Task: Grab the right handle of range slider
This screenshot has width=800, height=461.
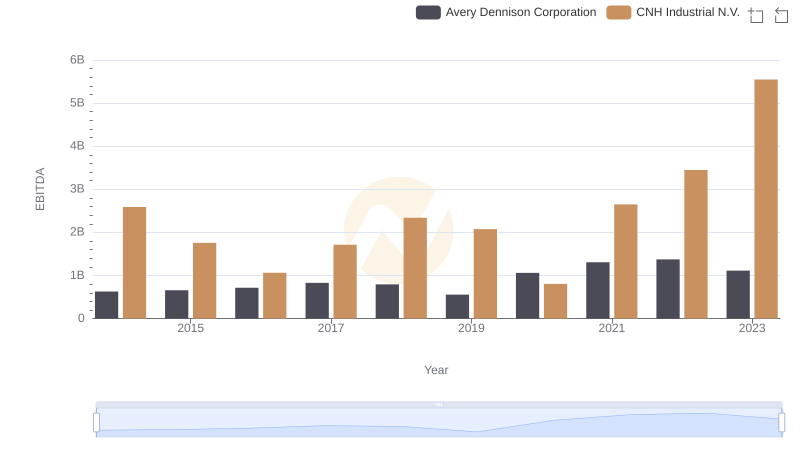Action: pyautogui.click(x=781, y=422)
